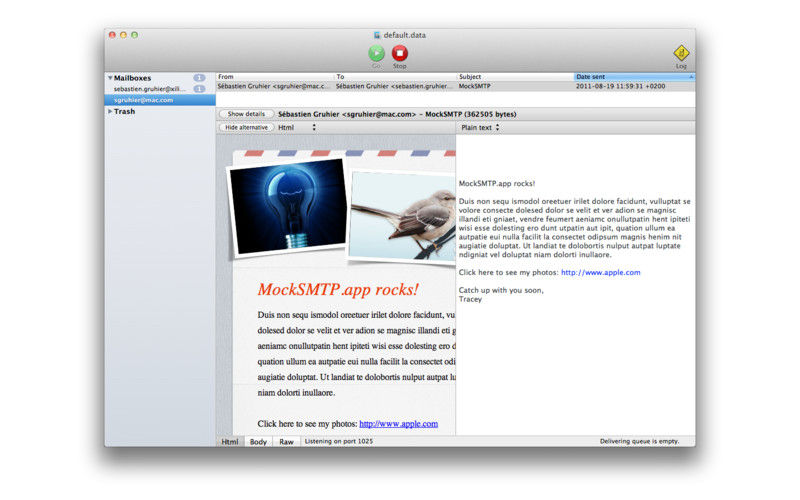This screenshot has height=500, width=800.
Task: Sort by the From column header
Action: point(274,77)
